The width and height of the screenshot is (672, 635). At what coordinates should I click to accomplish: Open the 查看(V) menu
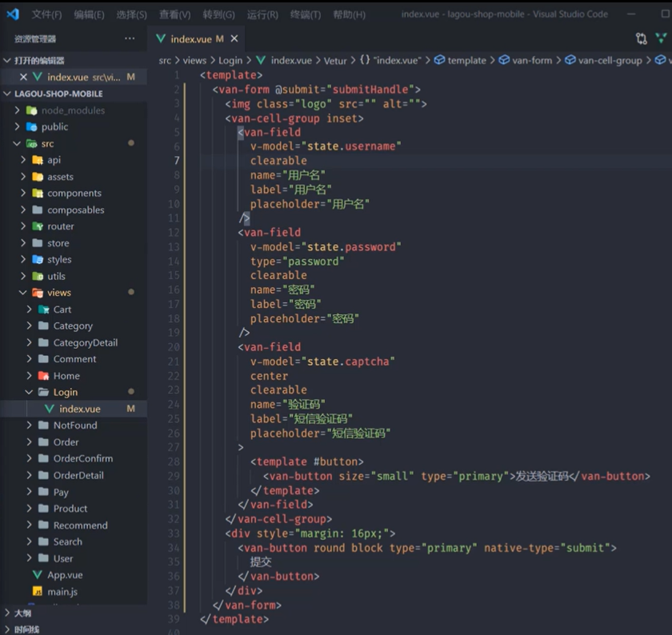point(175,14)
